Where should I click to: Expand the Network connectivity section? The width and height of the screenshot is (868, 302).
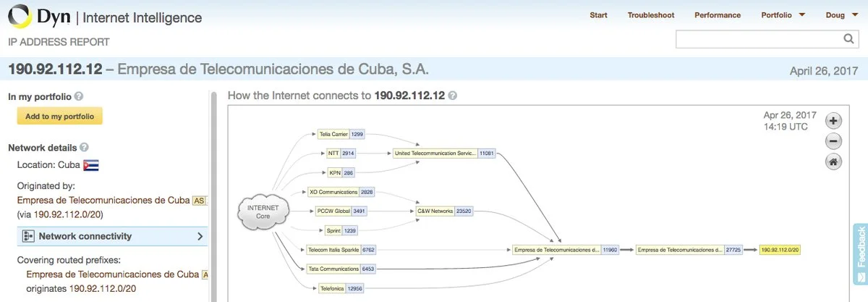click(x=112, y=236)
